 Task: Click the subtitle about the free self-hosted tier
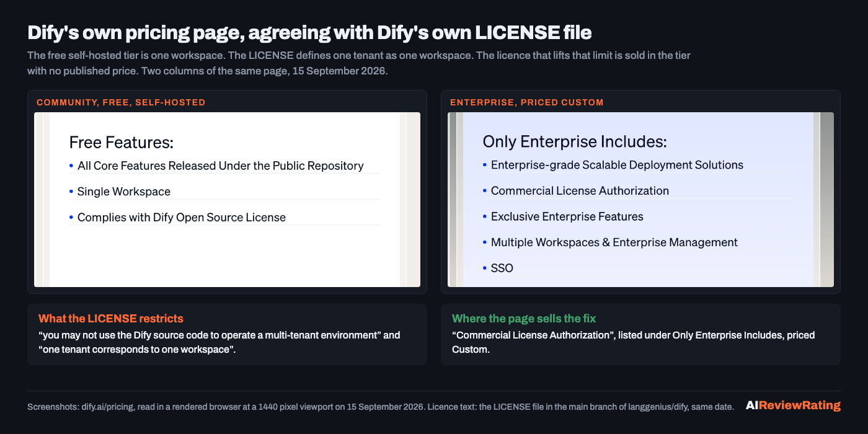tap(359, 63)
